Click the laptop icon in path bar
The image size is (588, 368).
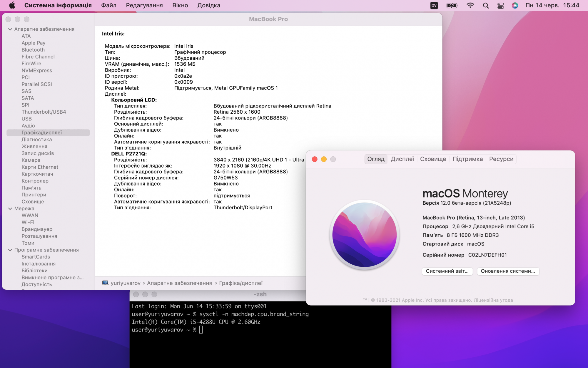105,283
